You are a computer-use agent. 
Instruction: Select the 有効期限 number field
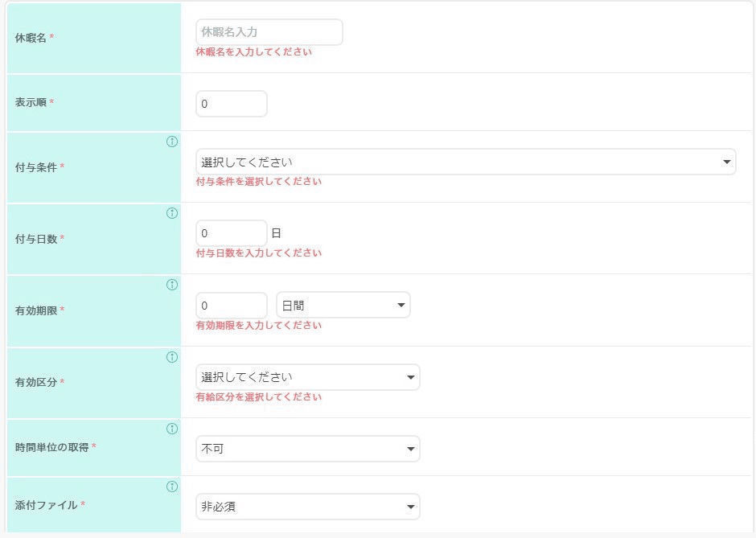[231, 306]
